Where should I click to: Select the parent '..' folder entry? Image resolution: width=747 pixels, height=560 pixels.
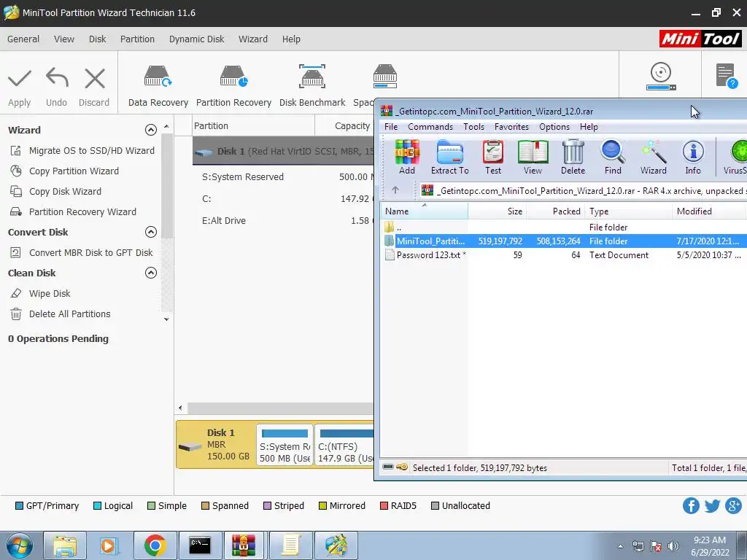click(x=565, y=227)
